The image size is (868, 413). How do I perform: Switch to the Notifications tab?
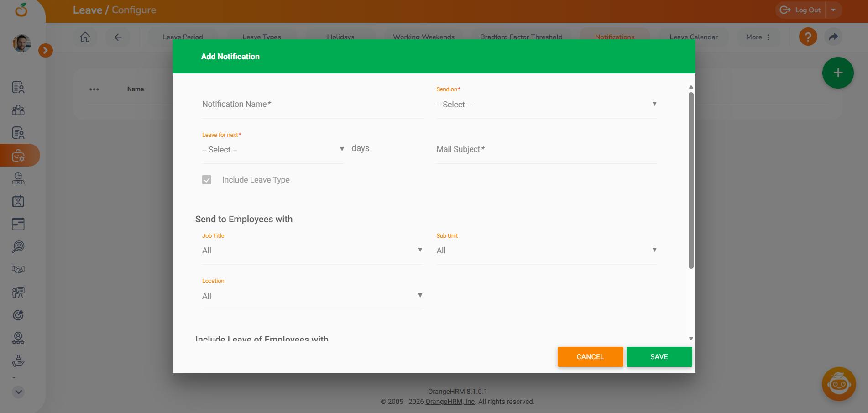tap(615, 37)
